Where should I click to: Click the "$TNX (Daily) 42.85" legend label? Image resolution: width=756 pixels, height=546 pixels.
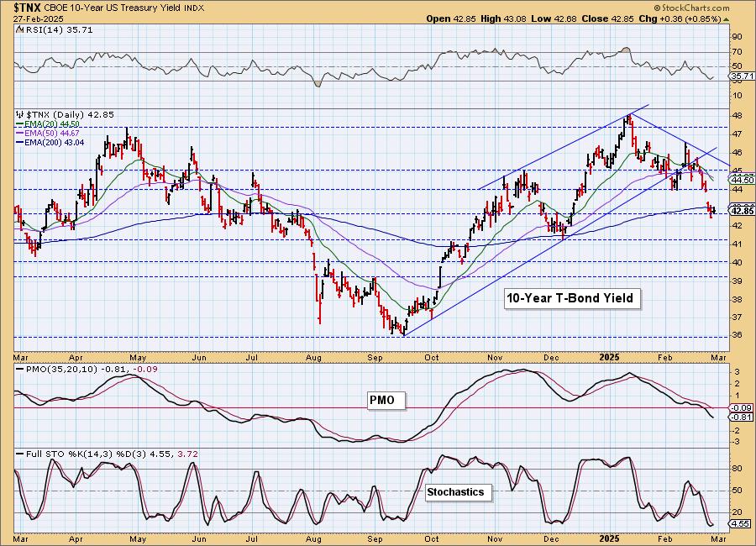pyautogui.click(x=70, y=115)
